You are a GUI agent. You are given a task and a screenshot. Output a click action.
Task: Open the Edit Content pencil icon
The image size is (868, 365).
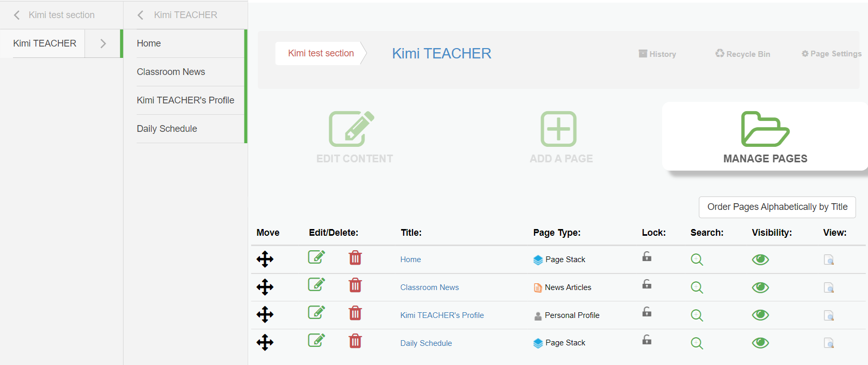(352, 129)
